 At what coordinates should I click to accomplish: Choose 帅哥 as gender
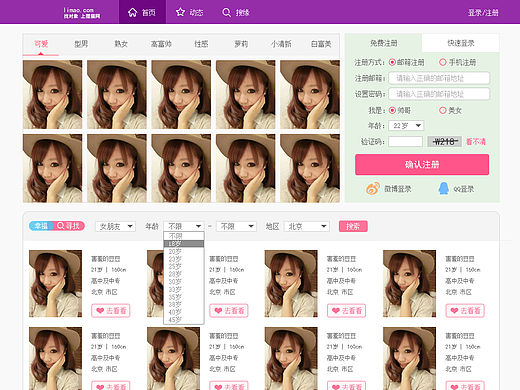(392, 110)
